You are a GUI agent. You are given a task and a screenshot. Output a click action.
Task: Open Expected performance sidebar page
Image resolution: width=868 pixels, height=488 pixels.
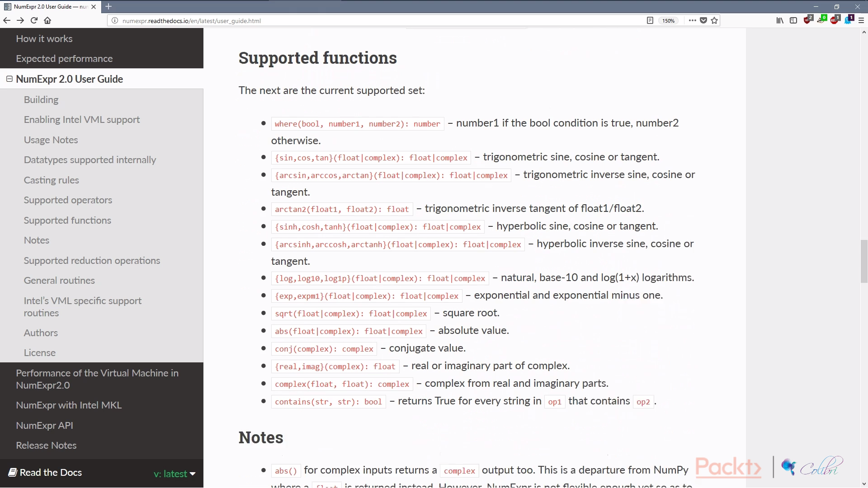coord(64,59)
